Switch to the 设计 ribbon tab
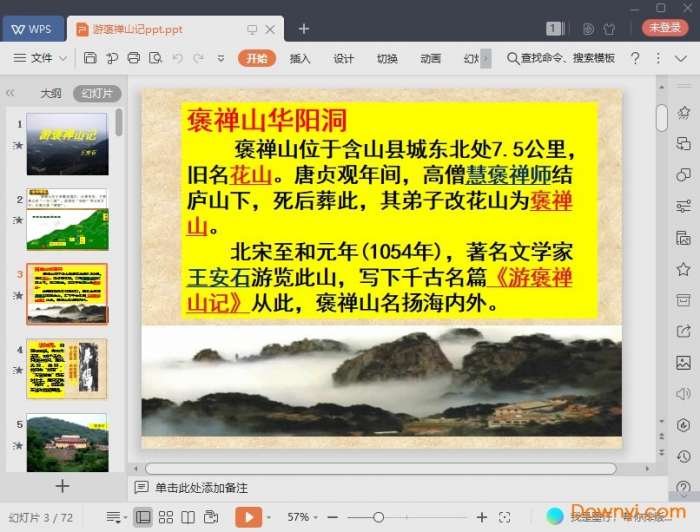The height and width of the screenshot is (532, 700). tap(343, 58)
